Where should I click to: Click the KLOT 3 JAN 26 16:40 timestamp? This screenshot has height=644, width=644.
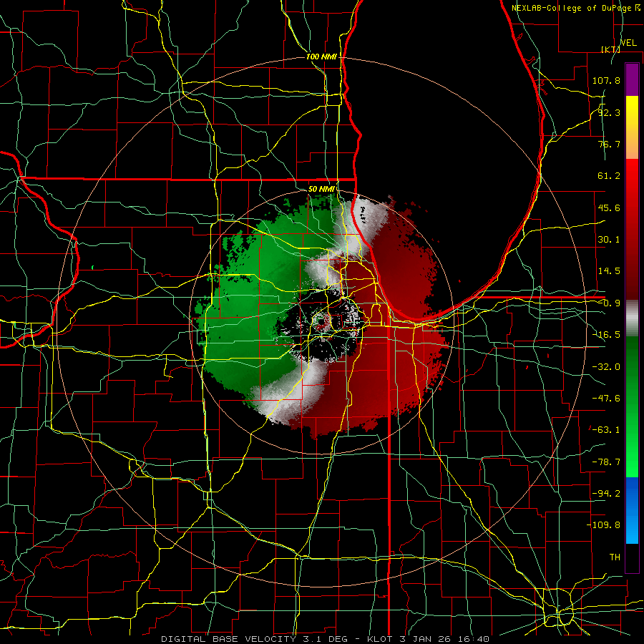pos(428,639)
